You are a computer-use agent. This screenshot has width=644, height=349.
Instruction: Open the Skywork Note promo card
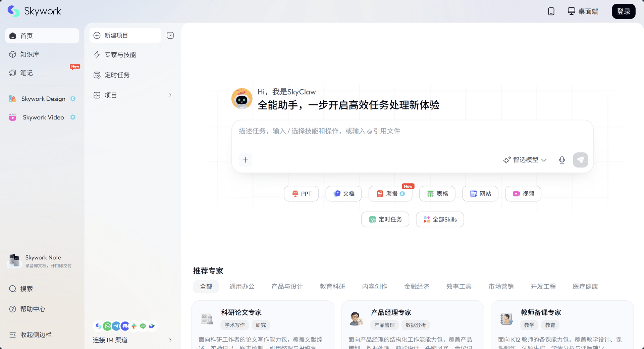[x=42, y=261]
